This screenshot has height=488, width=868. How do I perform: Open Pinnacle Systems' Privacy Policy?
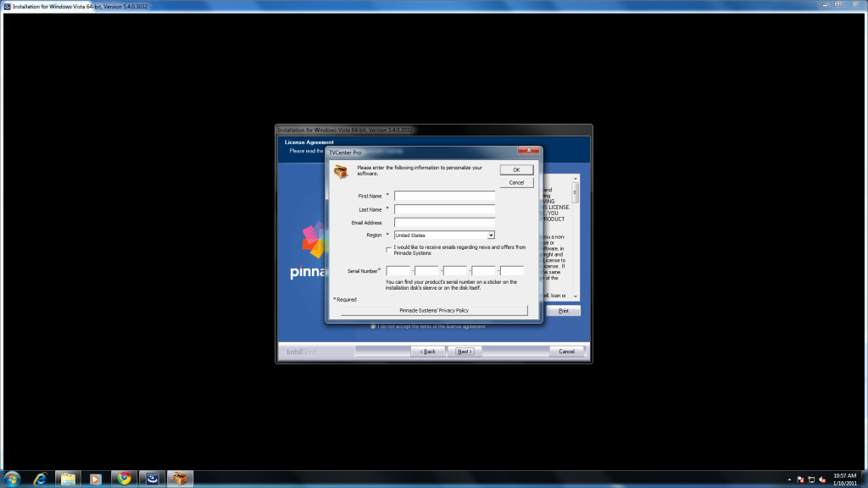(434, 310)
